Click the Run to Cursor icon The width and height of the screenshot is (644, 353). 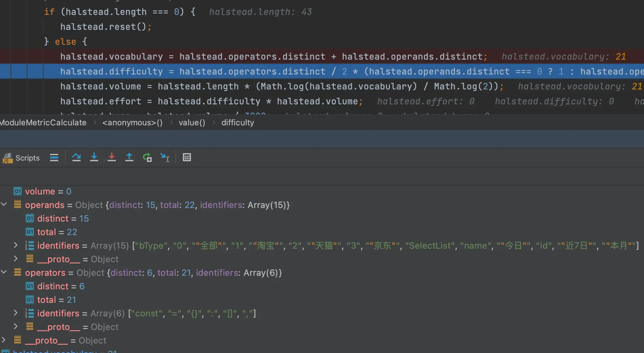coord(165,158)
